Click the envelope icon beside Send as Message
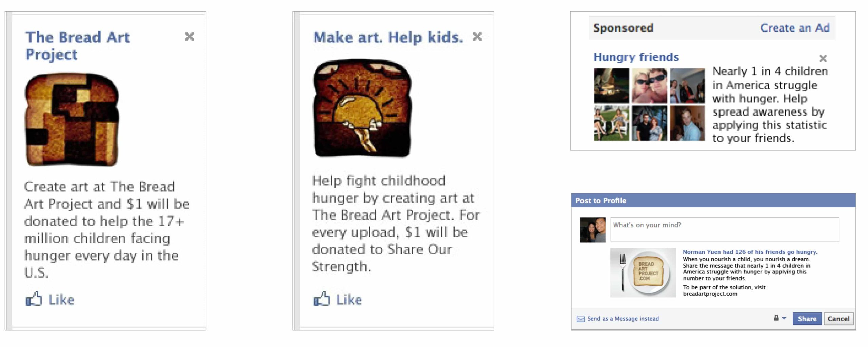Screen dimensions: 868x347 (581, 319)
